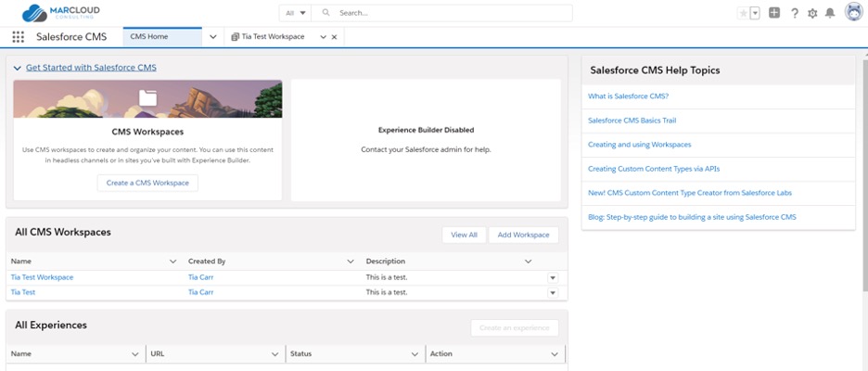Open Creating Custom Content Types via APIs

654,169
